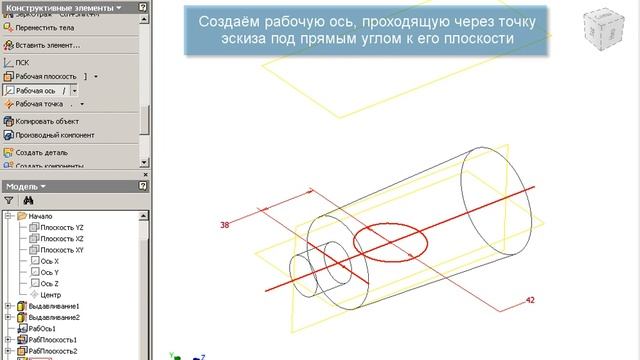
Task: Click the tool panel scroll-up arrow
Action: [144, 20]
